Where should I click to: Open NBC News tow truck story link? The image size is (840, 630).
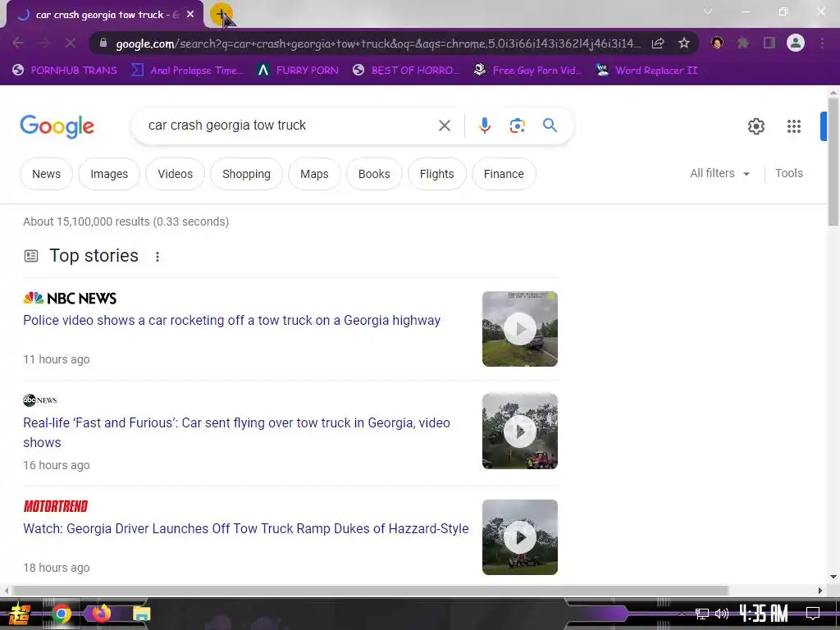pyautogui.click(x=231, y=321)
